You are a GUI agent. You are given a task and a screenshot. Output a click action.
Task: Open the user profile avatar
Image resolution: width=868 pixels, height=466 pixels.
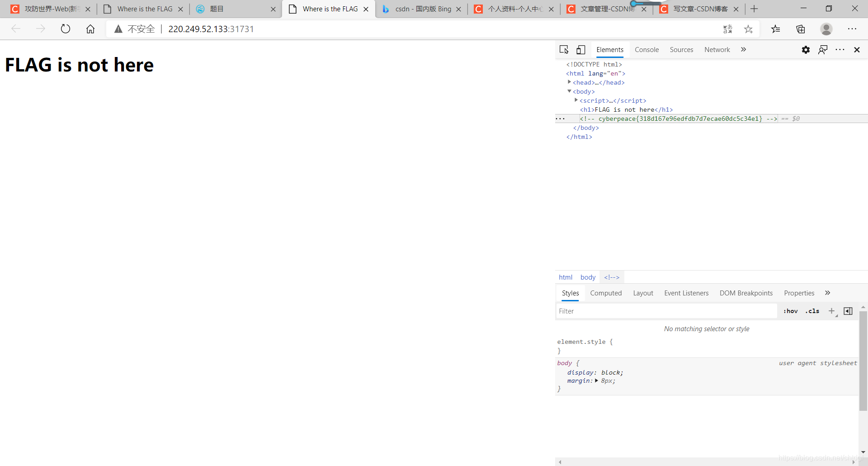click(826, 29)
